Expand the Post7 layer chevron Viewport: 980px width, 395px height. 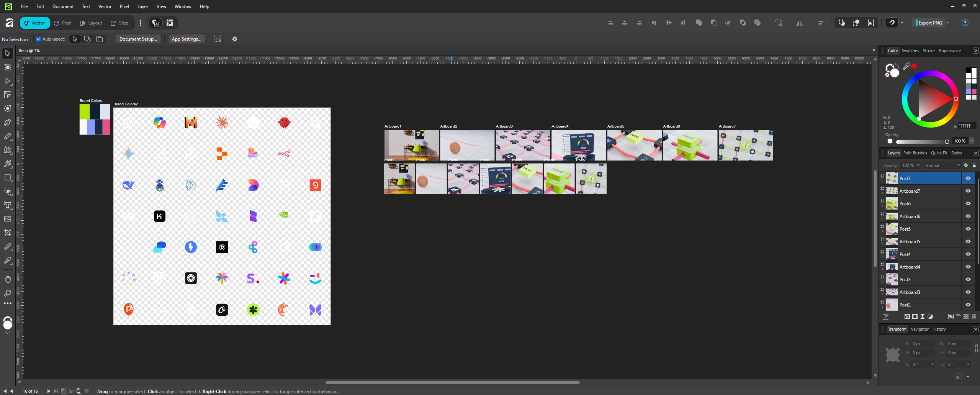pos(882,180)
